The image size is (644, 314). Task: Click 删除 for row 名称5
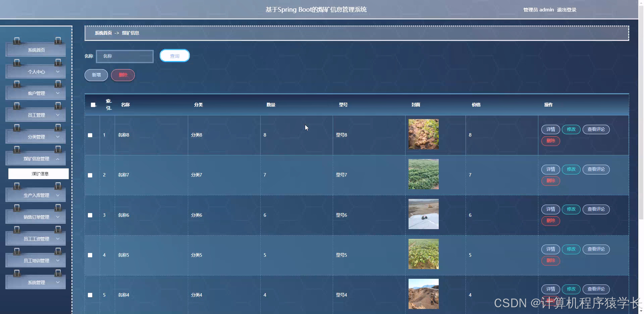point(551,261)
